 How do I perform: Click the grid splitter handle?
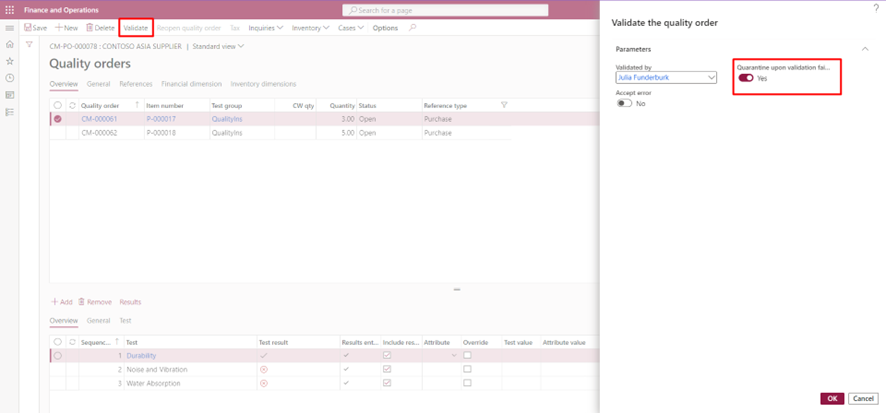pyautogui.click(x=457, y=289)
